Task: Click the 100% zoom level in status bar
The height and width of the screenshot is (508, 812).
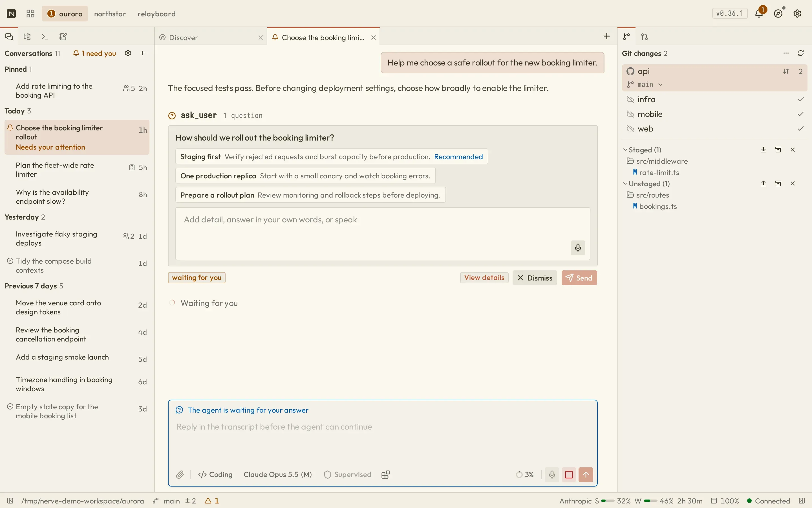Action: (x=725, y=501)
